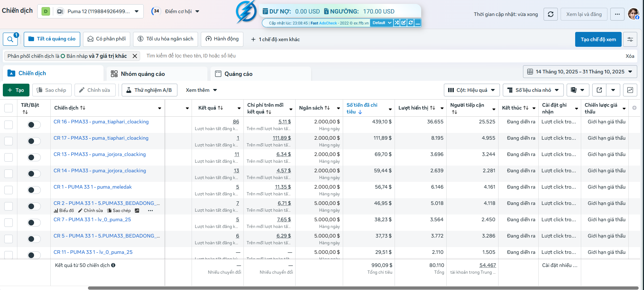
Task: Open the Default dropdown in the AdsCheck bar
Action: [381, 23]
